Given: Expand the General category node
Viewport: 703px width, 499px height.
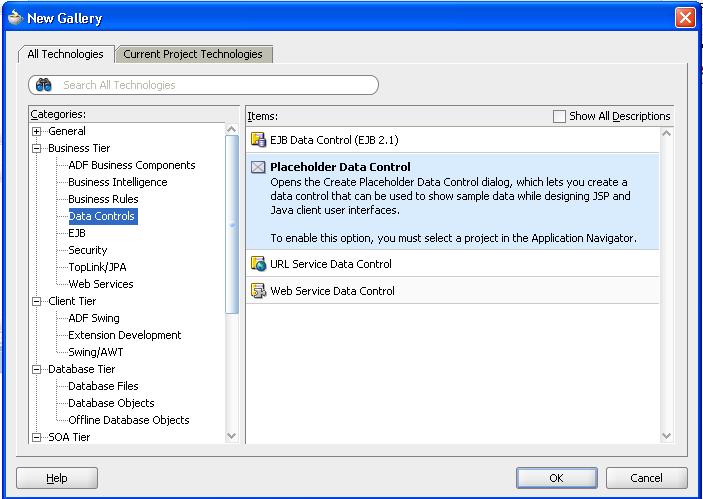Looking at the screenshot, I should (37, 131).
